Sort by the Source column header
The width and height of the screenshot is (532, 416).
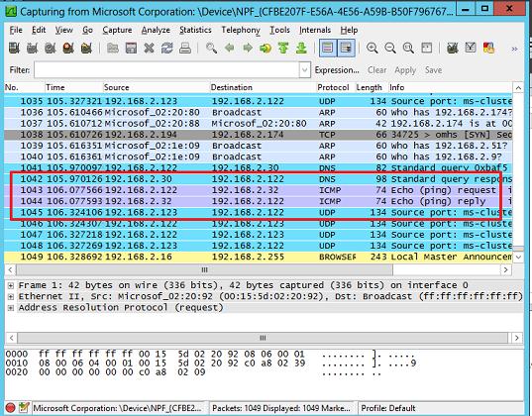coord(157,87)
